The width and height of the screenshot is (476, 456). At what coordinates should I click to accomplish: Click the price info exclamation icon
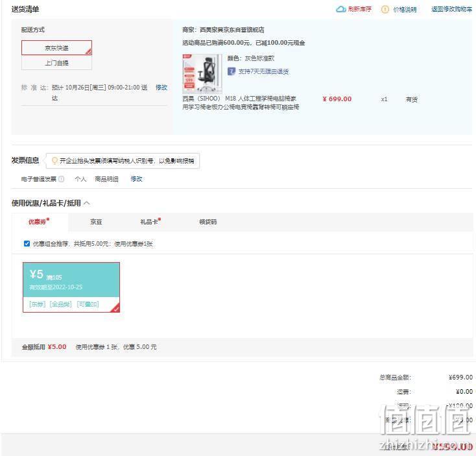tap(385, 10)
